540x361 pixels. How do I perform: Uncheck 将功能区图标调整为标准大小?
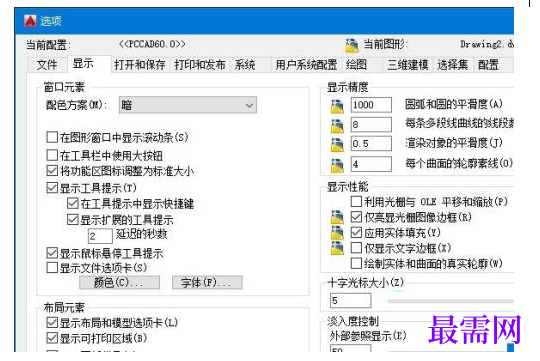[52, 170]
